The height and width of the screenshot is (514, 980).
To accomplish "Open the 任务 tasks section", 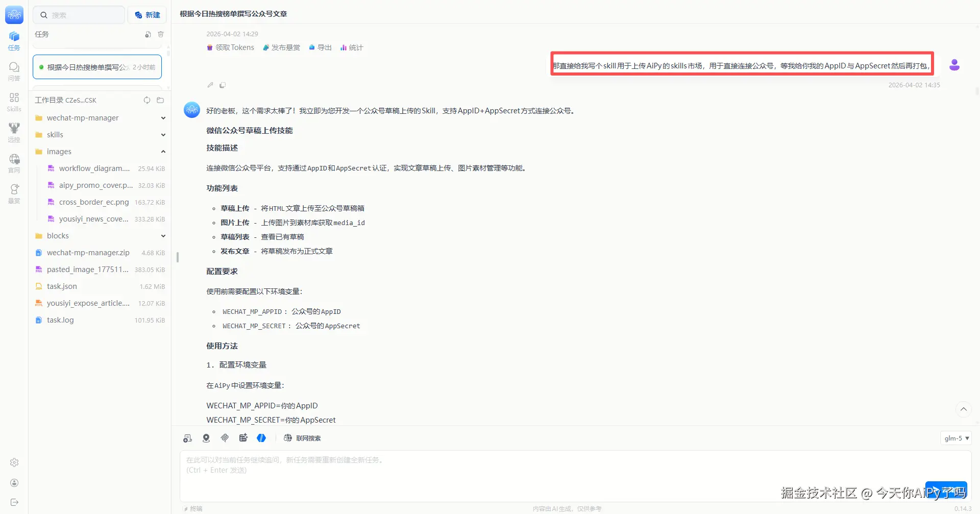I will click(x=14, y=41).
